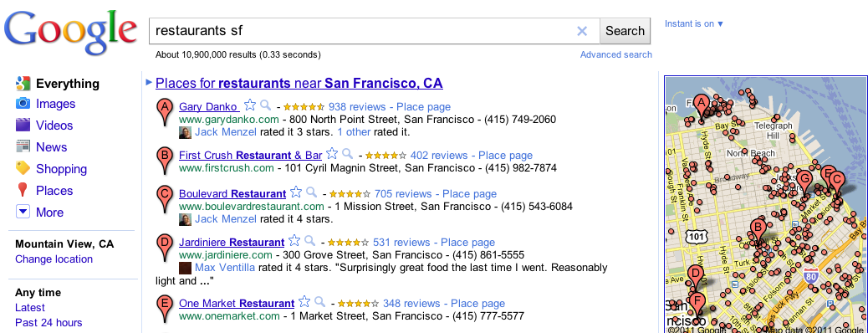
Task: Click the Videos film icon
Action: point(23,126)
